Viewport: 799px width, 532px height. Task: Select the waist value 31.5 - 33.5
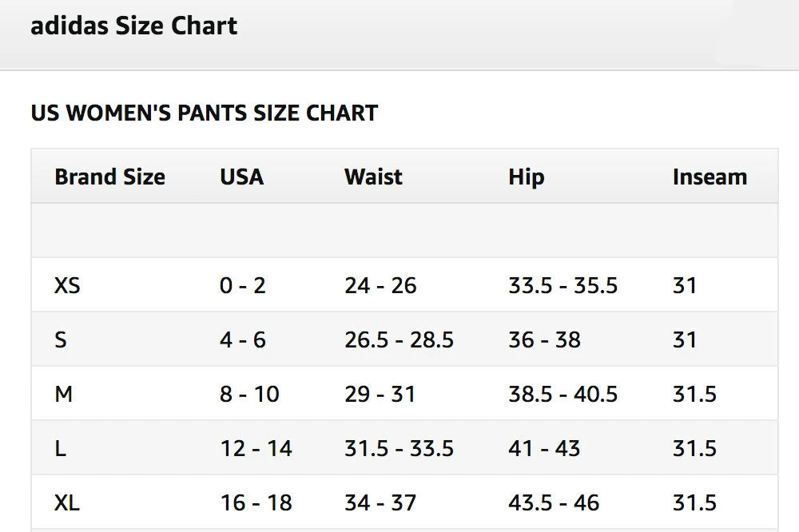[399, 448]
